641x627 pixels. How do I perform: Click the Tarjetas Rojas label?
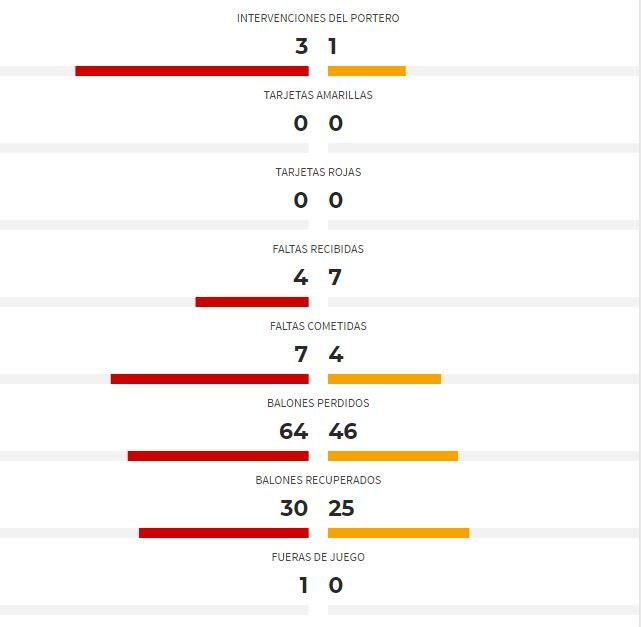318,172
